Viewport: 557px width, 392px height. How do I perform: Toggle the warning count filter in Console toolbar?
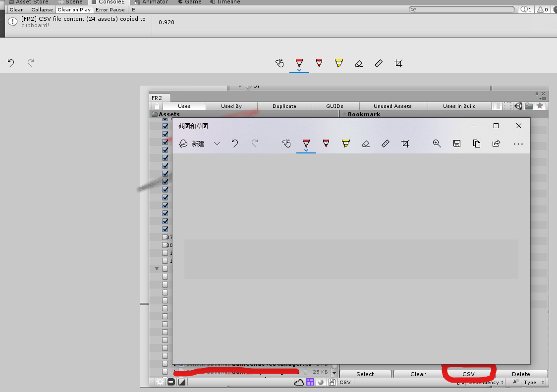(543, 9)
